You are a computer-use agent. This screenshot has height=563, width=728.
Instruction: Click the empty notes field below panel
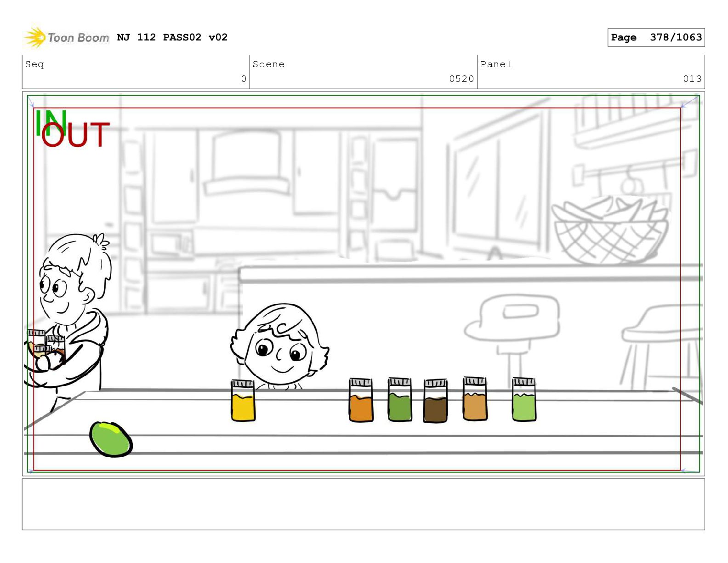point(363,504)
